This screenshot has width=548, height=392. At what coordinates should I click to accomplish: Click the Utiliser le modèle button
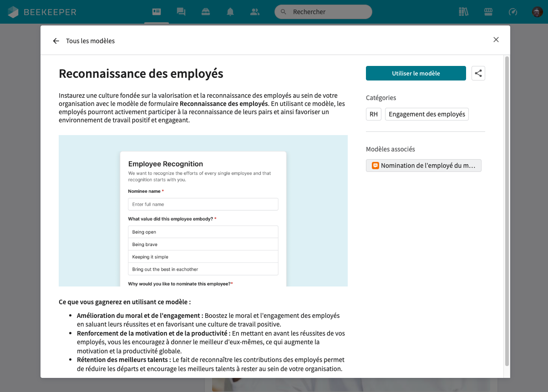tap(416, 73)
